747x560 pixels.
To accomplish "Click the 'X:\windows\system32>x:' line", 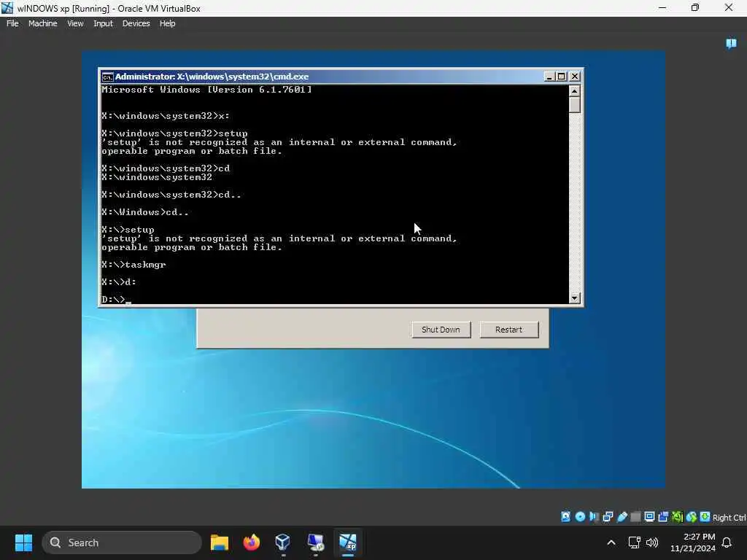I will click(166, 116).
